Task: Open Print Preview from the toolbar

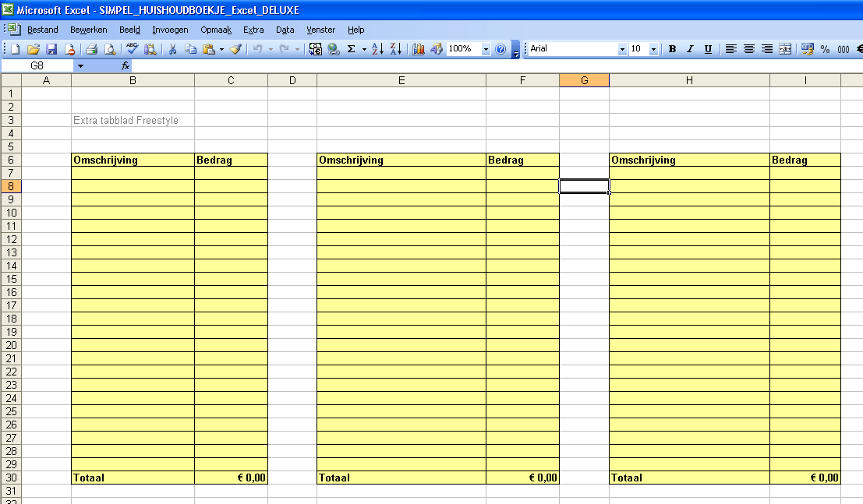Action: (x=110, y=49)
